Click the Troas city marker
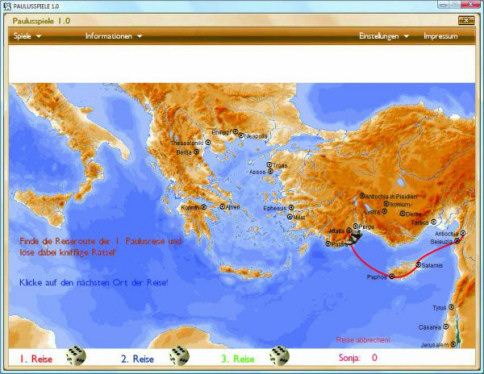The image size is (484, 374). 269,164
